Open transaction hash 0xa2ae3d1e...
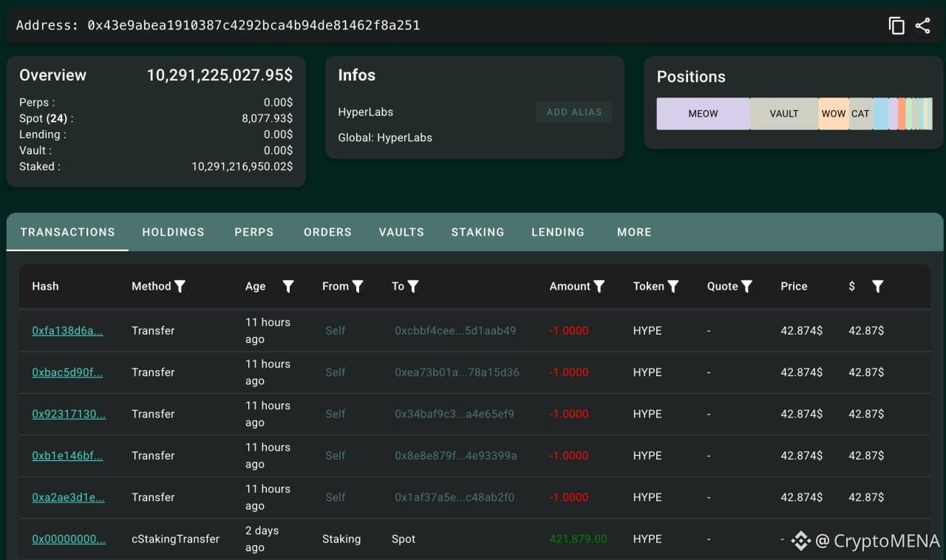Screen dimensions: 946x560 coord(68,497)
